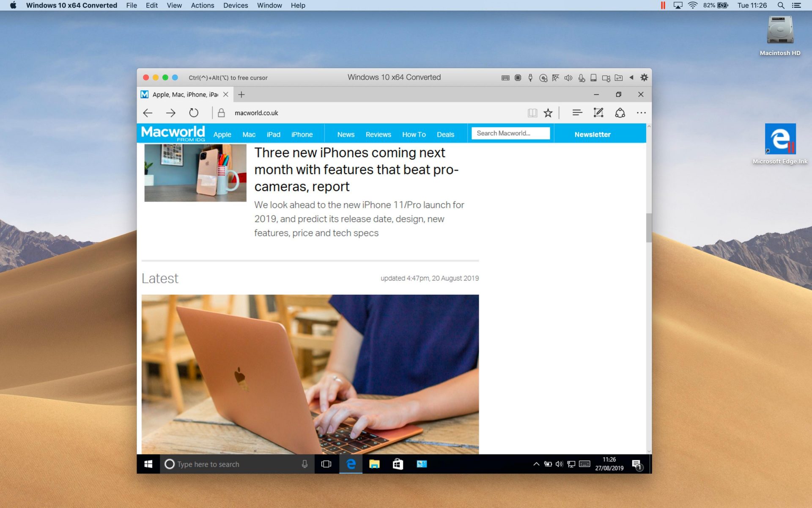Screen dimensions: 812x508
Task: Click the MacBook typing photo under Latest
Action: pyautogui.click(x=310, y=374)
